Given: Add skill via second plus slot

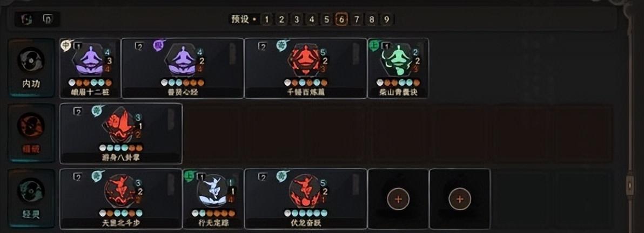Looking at the screenshot, I should 460,199.
